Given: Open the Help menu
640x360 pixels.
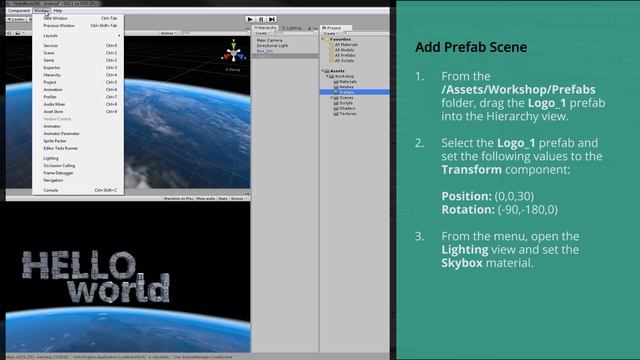Looking at the screenshot, I should click(x=58, y=11).
